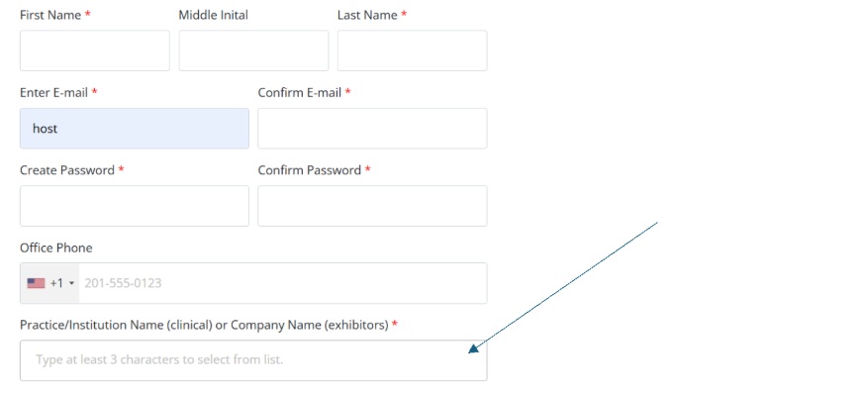This screenshot has height=396, width=868.
Task: Click the US flag icon in phone field
Action: pos(36,283)
